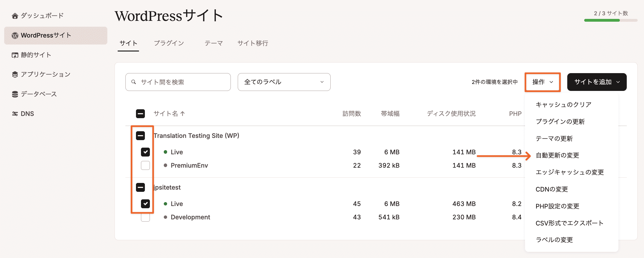Choose ラベルの変更 from menu
This screenshot has width=644, height=258.
[x=554, y=240]
